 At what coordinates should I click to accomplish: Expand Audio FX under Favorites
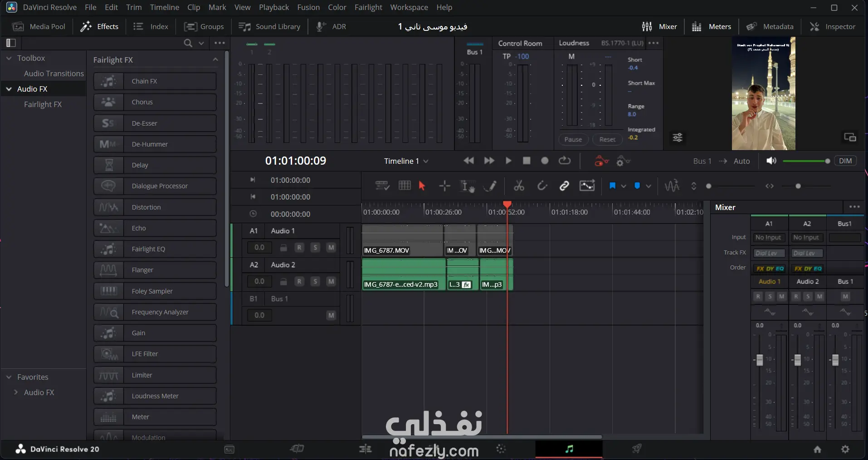(16, 392)
